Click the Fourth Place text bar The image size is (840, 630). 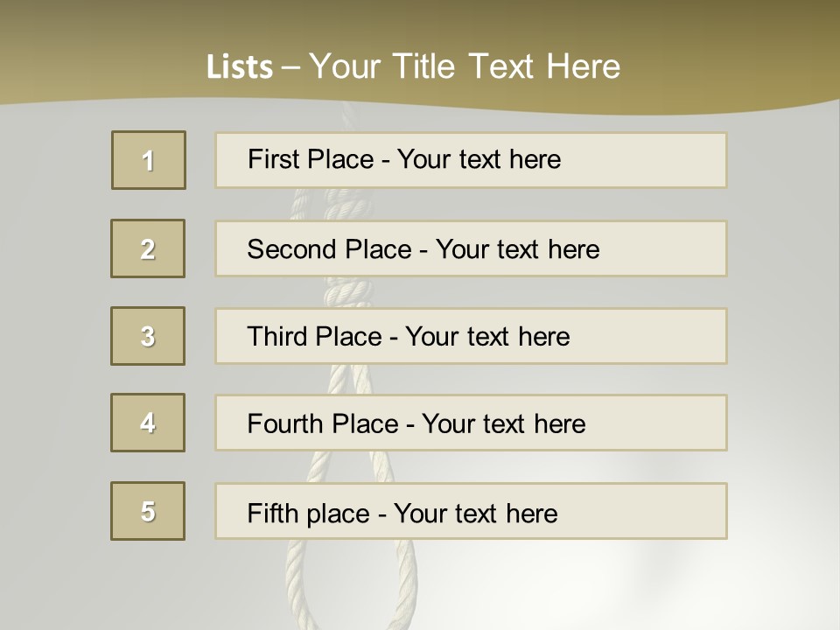click(471, 423)
